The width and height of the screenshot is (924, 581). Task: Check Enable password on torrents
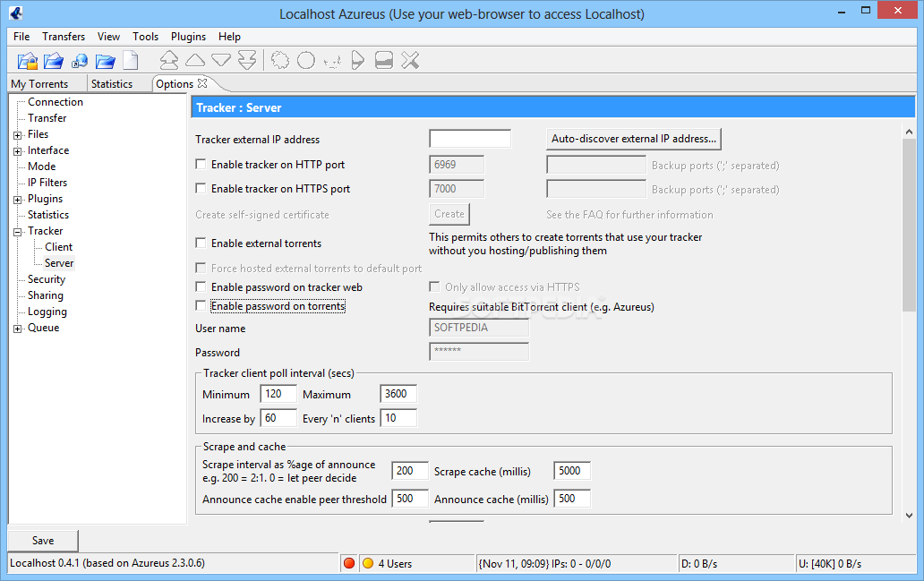tap(201, 305)
